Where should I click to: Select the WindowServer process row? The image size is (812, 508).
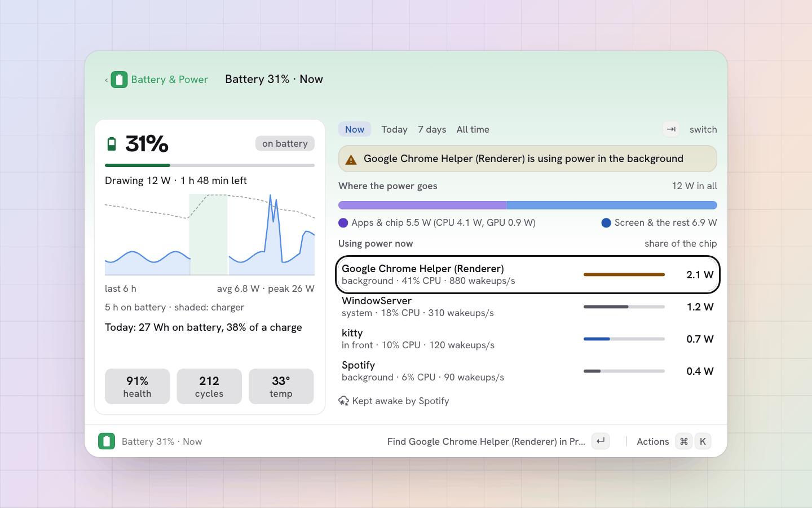(528, 307)
